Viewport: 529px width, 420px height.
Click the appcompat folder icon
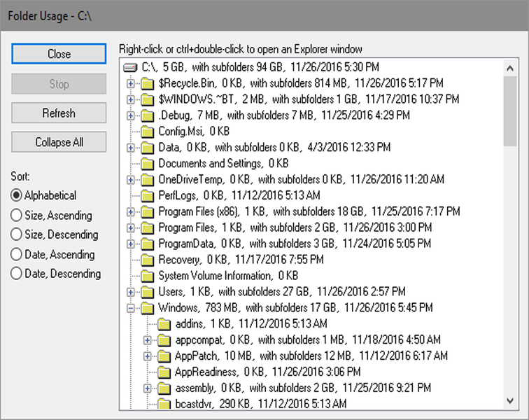point(164,340)
